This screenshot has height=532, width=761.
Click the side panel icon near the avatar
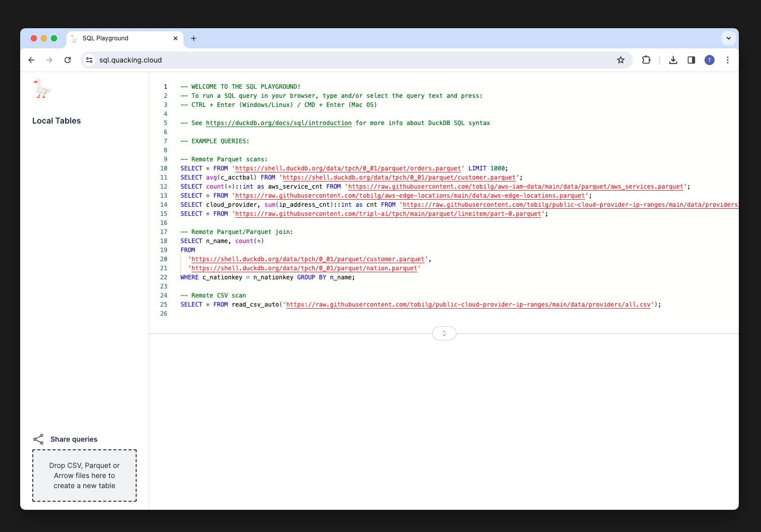[x=691, y=60]
